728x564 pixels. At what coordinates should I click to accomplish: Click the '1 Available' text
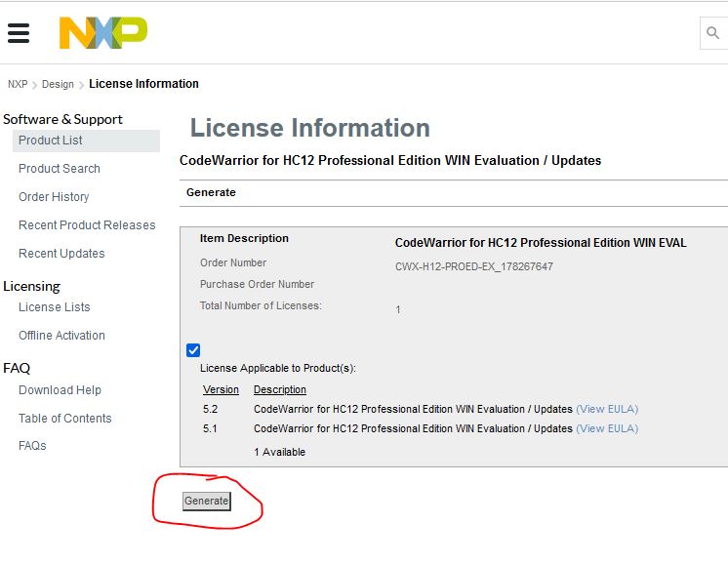[279, 452]
